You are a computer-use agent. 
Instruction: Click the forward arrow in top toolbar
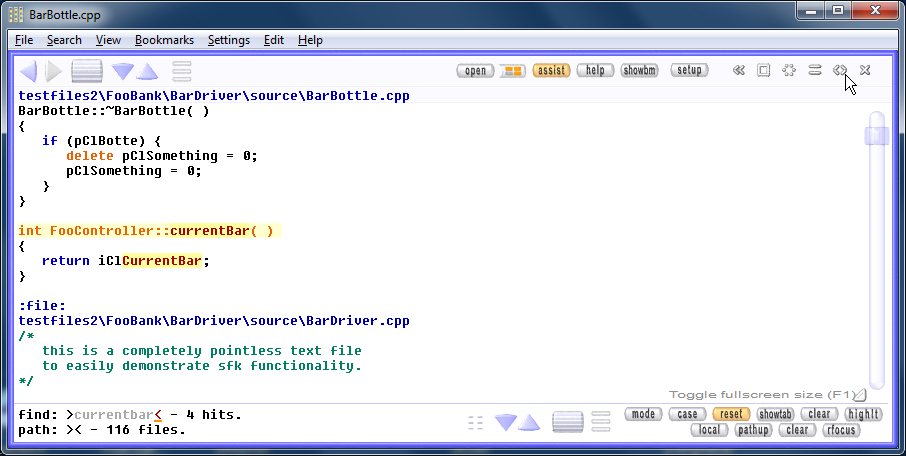coord(53,71)
